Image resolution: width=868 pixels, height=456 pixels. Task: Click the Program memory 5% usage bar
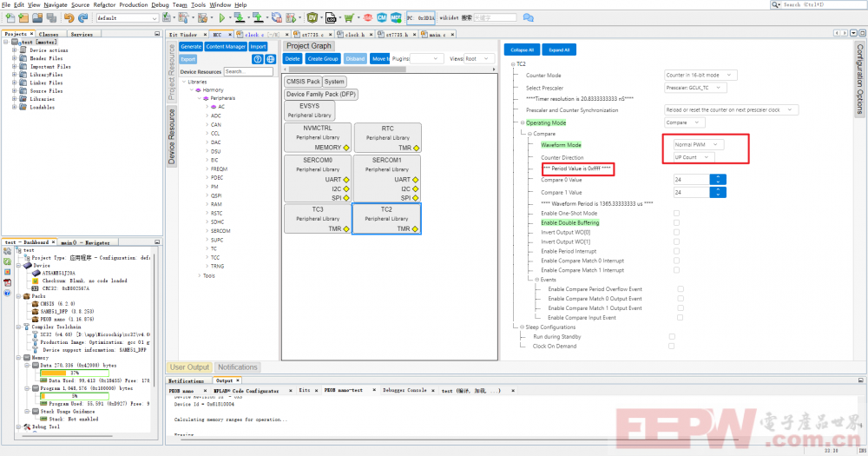pyautogui.click(x=75, y=395)
